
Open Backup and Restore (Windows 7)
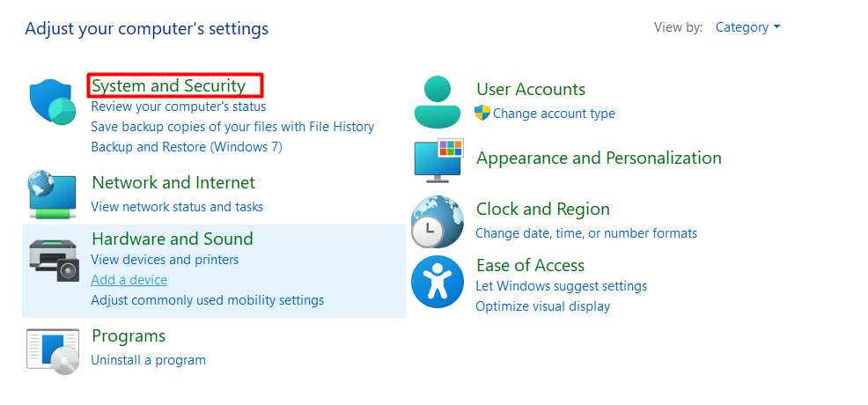(x=187, y=147)
